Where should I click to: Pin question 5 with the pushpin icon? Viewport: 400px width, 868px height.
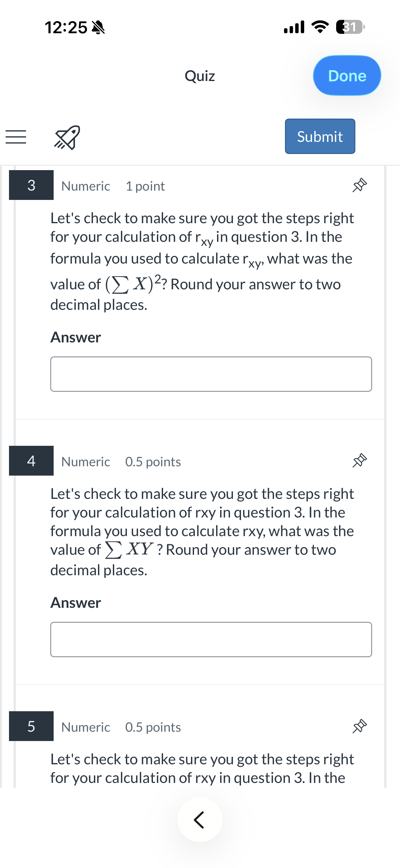tap(359, 726)
